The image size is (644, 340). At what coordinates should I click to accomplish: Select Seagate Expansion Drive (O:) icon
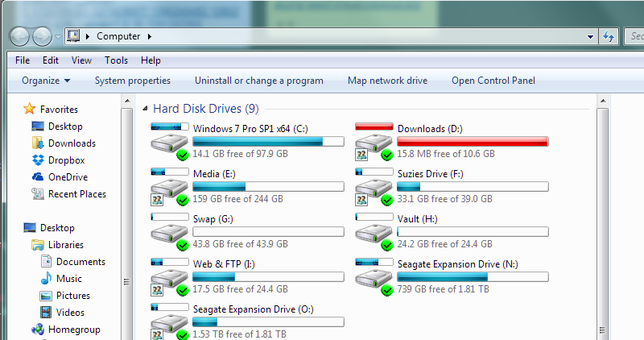pyautogui.click(x=169, y=321)
